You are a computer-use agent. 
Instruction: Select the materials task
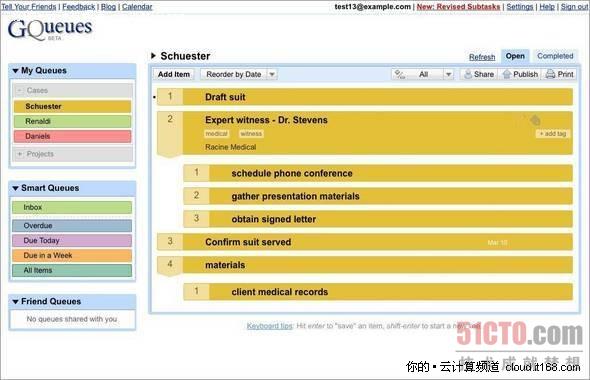378,265
